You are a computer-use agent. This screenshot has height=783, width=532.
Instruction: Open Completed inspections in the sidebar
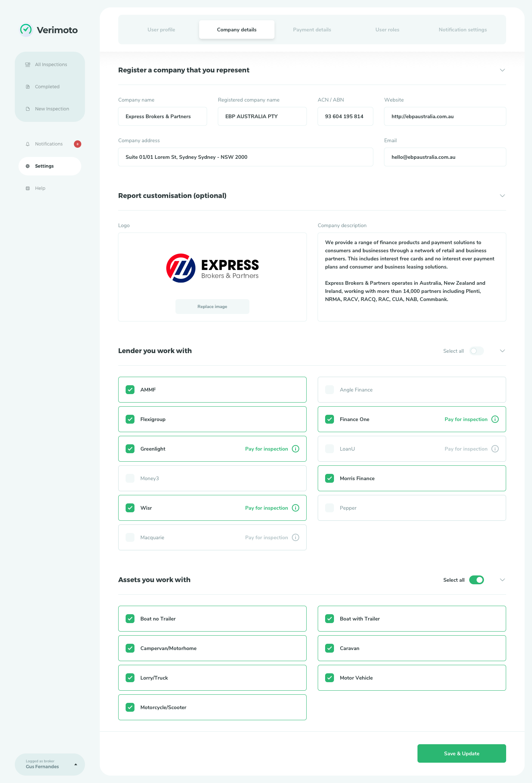(x=50, y=87)
